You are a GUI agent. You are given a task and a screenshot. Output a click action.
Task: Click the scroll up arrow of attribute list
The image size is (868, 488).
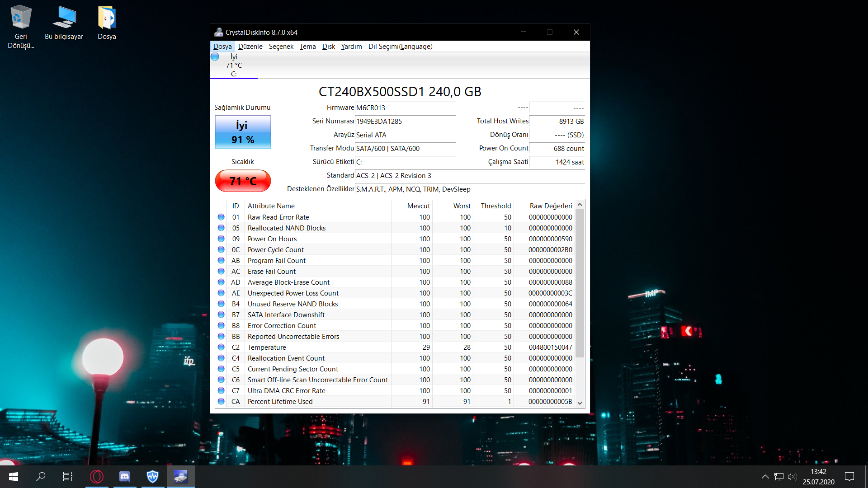click(x=580, y=205)
